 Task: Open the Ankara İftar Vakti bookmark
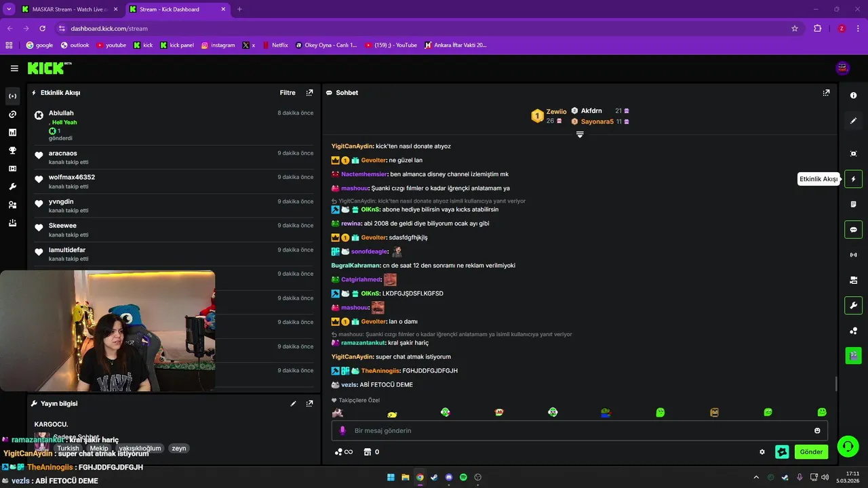(456, 45)
